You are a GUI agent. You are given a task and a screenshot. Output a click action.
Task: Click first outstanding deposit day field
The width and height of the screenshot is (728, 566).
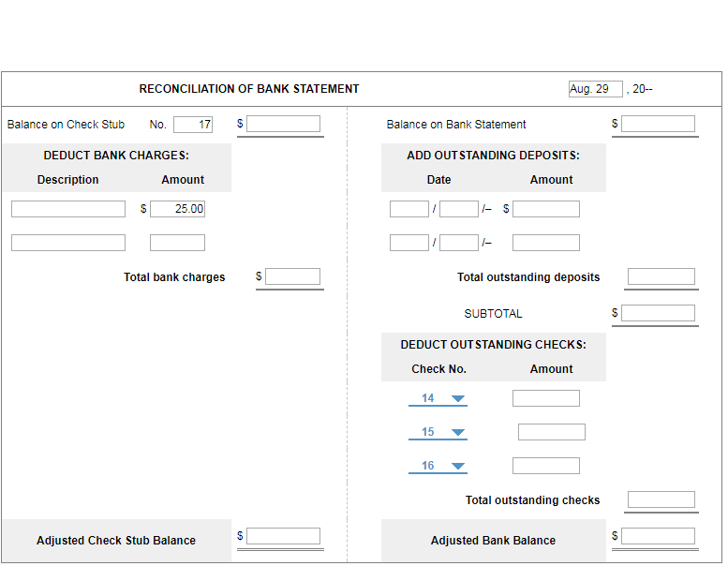click(459, 209)
